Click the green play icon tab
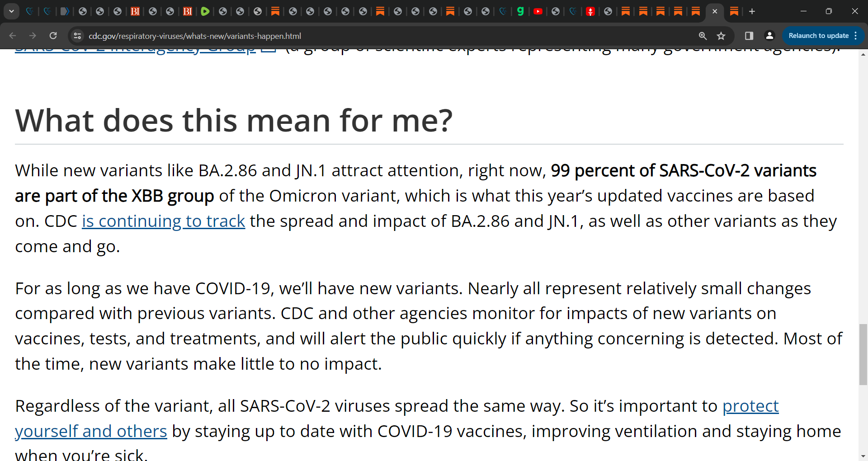Viewport: 868px width, 461px height. tap(205, 12)
